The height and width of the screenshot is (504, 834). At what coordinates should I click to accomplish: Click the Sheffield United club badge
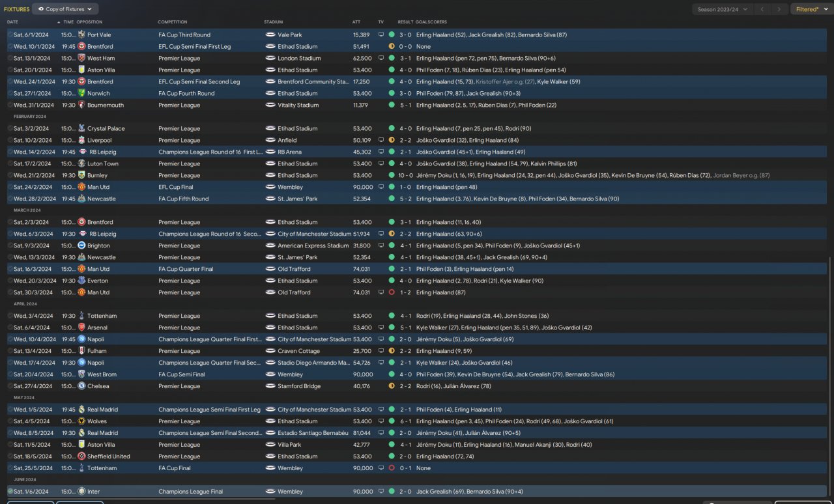(81, 456)
